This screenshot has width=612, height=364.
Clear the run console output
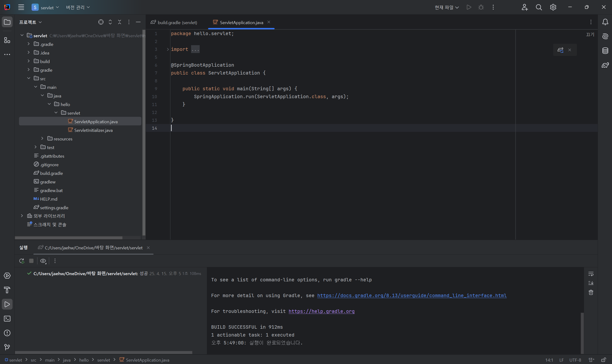591,292
